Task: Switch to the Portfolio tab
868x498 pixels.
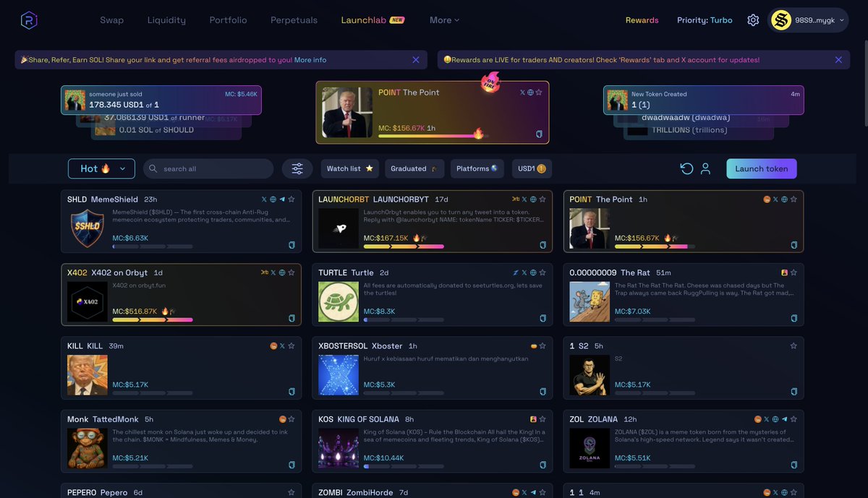Action: pos(228,20)
